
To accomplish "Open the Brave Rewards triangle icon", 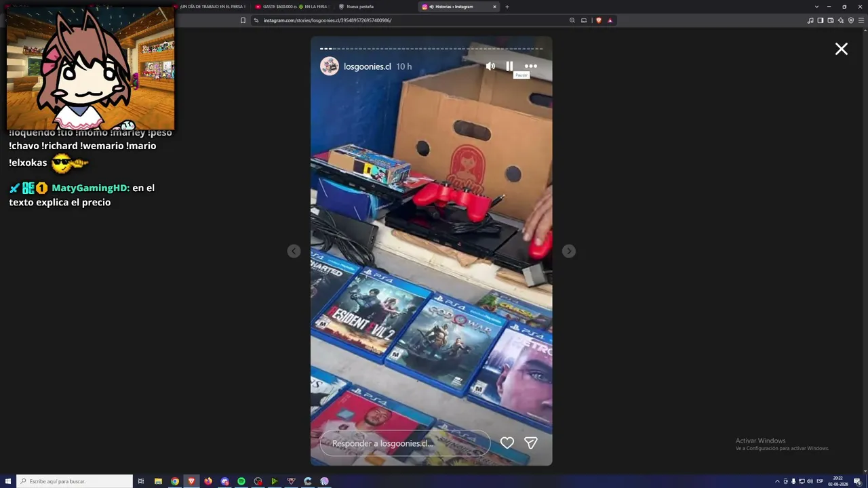I will (610, 20).
